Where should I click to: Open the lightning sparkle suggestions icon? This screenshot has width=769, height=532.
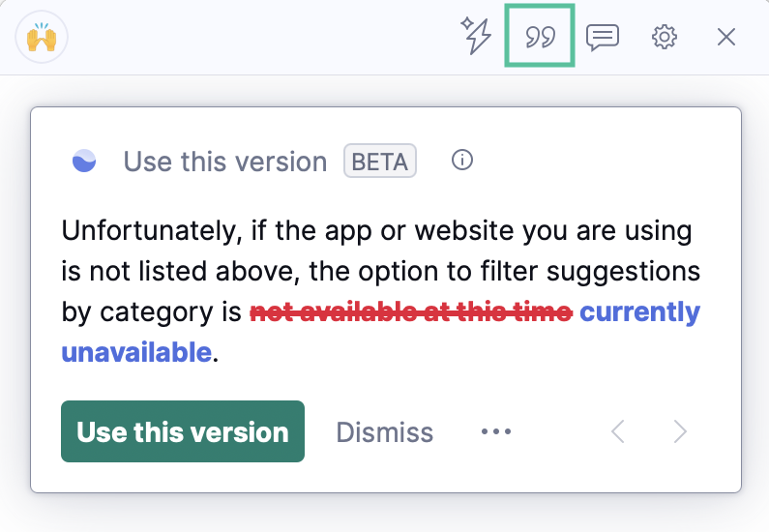pos(476,37)
